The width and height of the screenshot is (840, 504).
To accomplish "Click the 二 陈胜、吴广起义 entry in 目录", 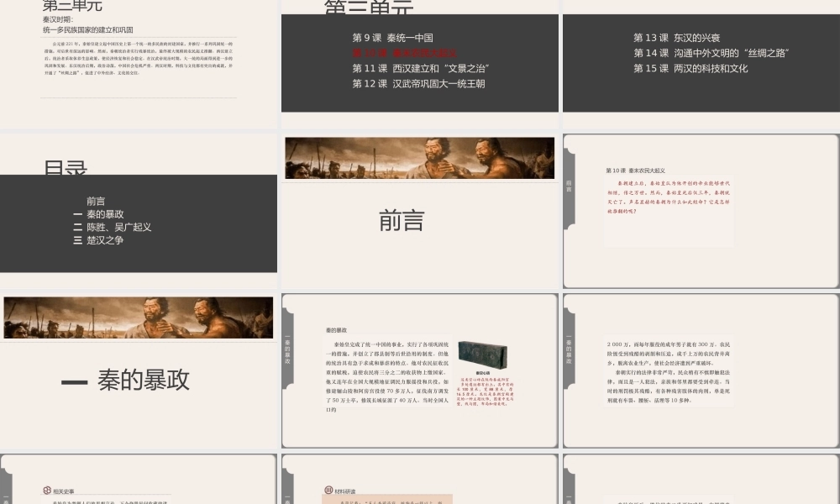I will [112, 227].
